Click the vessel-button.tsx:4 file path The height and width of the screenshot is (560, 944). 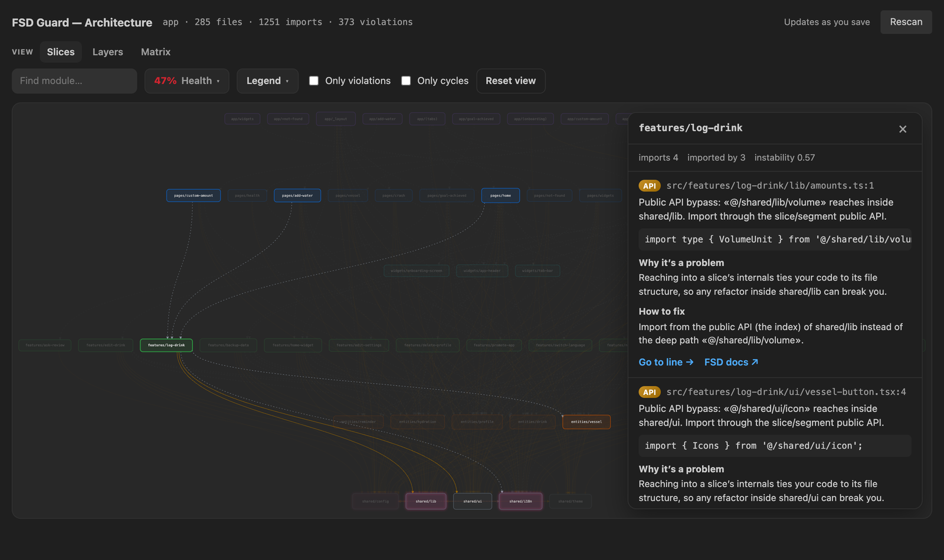786,392
